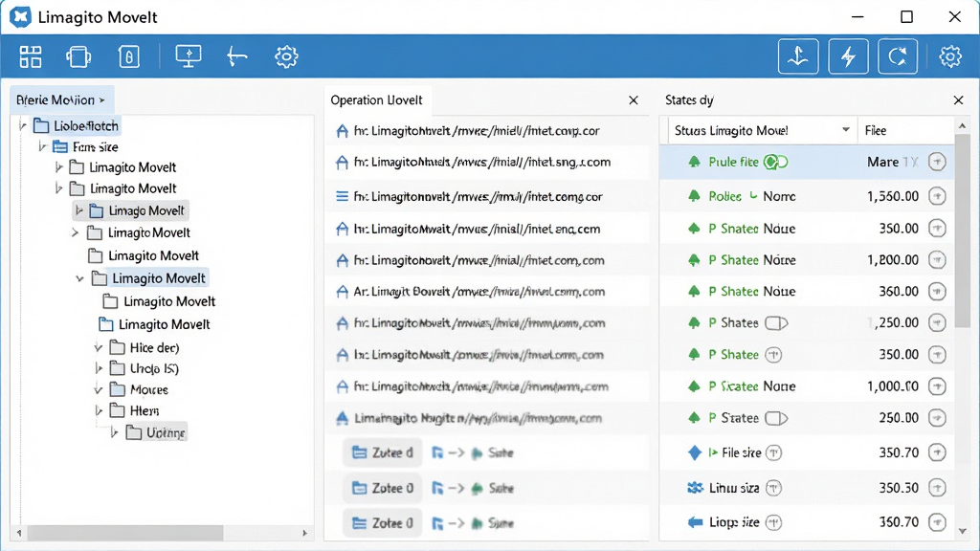980x551 pixels.
Task: Toggle the Mowes folder arrow
Action: (99, 390)
